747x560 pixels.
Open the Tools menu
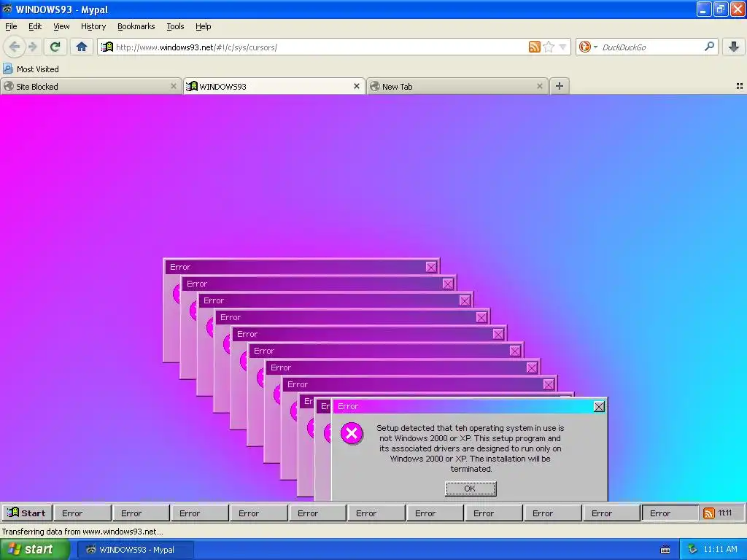[175, 27]
